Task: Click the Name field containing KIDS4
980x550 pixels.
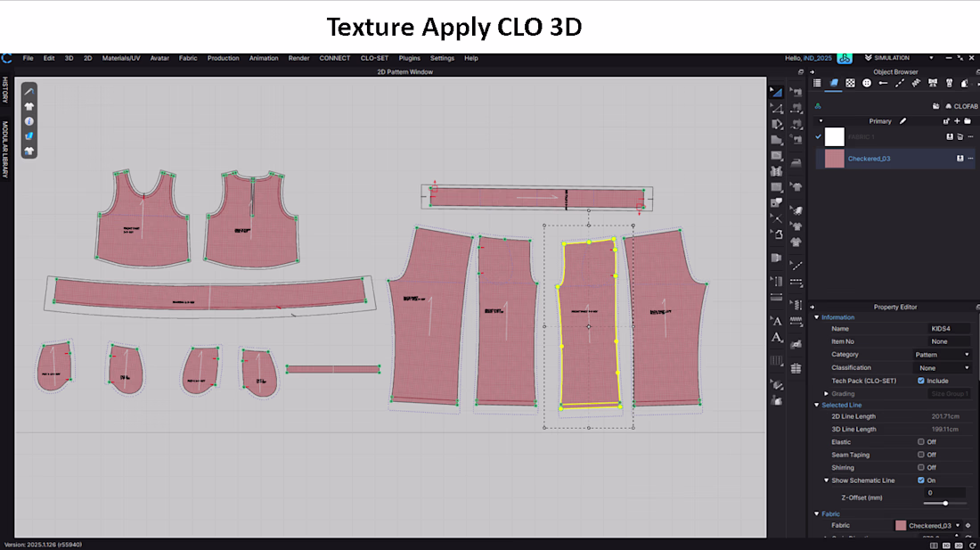Action: coord(949,329)
